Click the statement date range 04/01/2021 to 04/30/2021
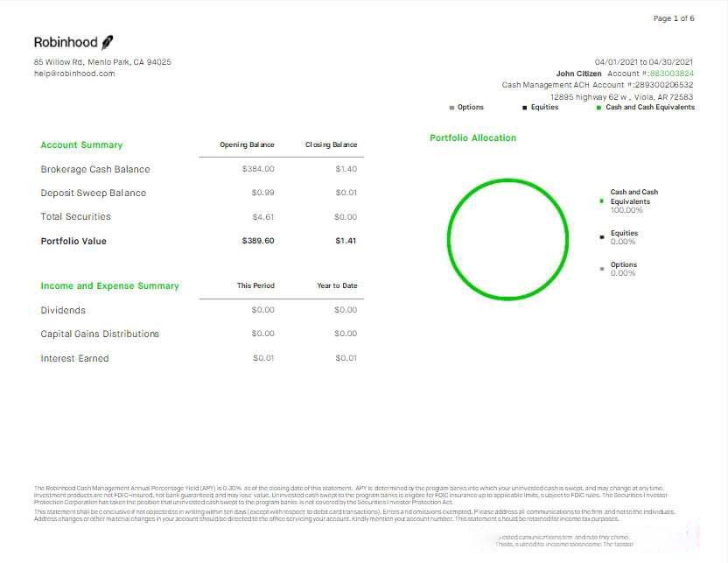This screenshot has height=563, width=728. (x=644, y=62)
